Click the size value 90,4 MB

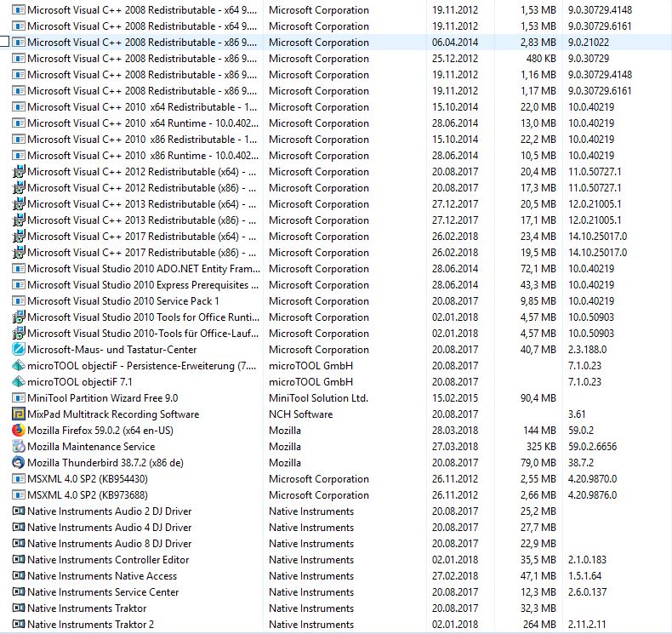pos(538,397)
